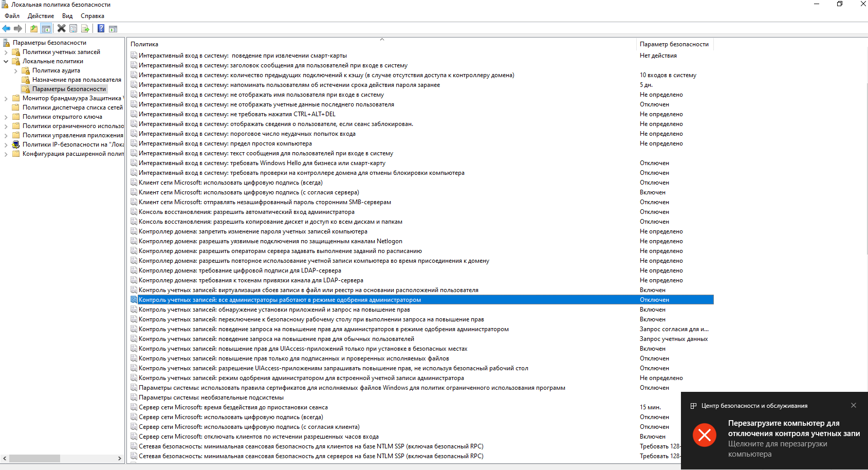Click the red error icon in notification
The width and height of the screenshot is (868, 470).
click(705, 435)
